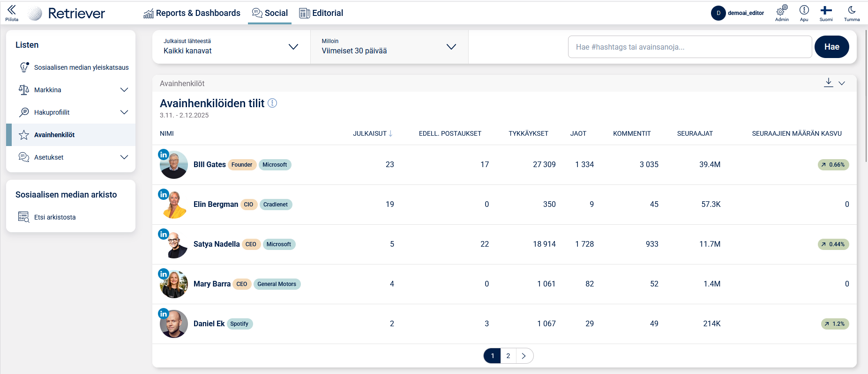The height and width of the screenshot is (374, 868).
Task: Open the Apu help icon
Action: (804, 10)
